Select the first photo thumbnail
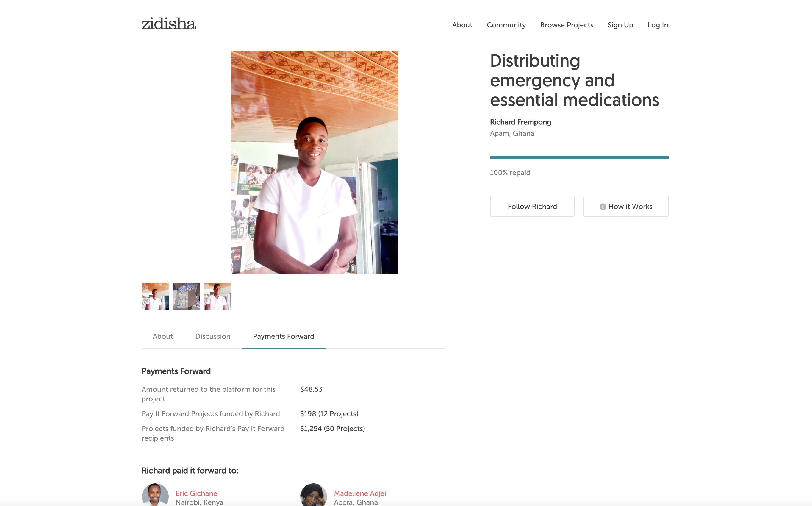This screenshot has width=812, height=506. [155, 296]
